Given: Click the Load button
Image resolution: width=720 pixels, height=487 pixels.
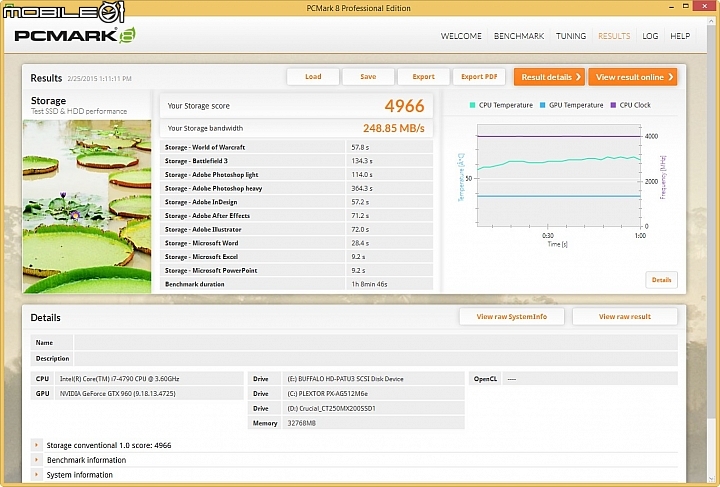Looking at the screenshot, I should [x=313, y=77].
